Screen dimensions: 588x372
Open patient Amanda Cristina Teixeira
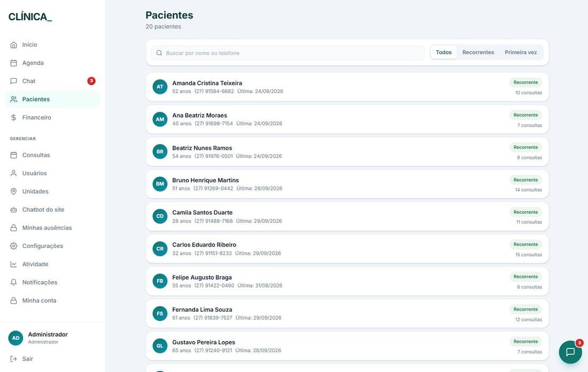coord(347,87)
